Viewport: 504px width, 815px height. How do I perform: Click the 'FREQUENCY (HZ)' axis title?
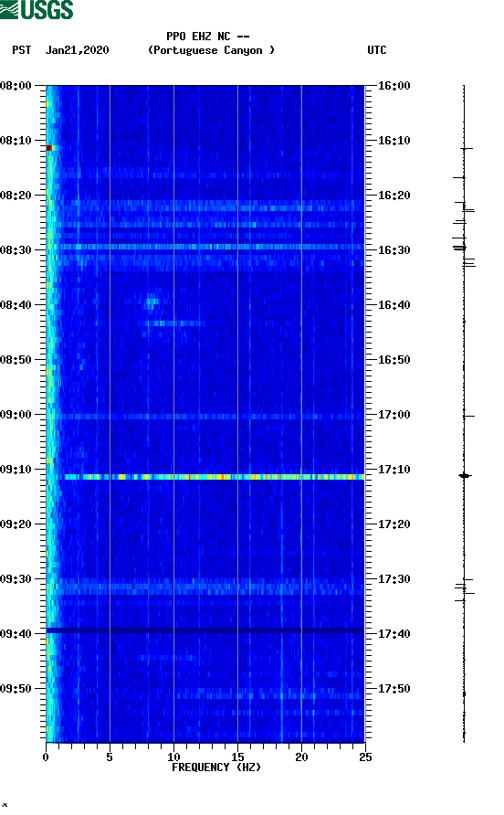[x=216, y=767]
